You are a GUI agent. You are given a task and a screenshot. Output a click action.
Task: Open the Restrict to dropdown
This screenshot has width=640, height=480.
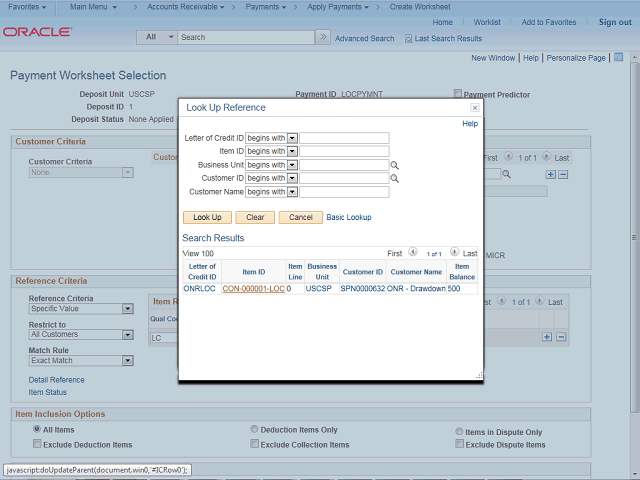point(127,335)
